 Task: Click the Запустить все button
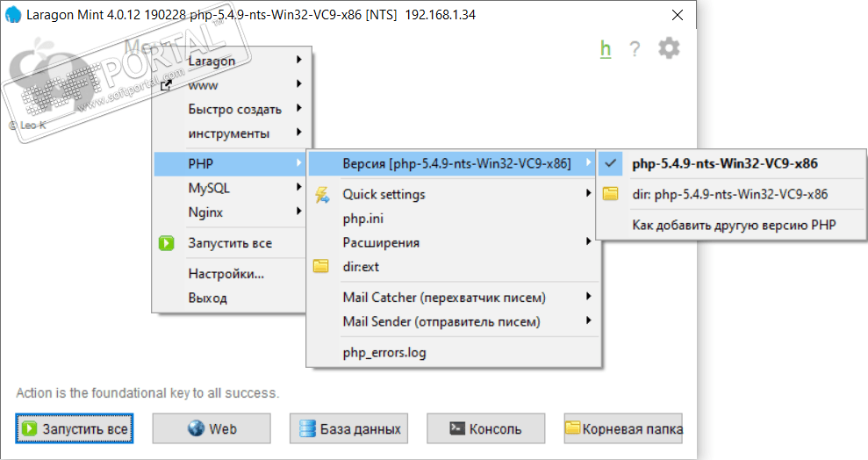[x=75, y=429]
